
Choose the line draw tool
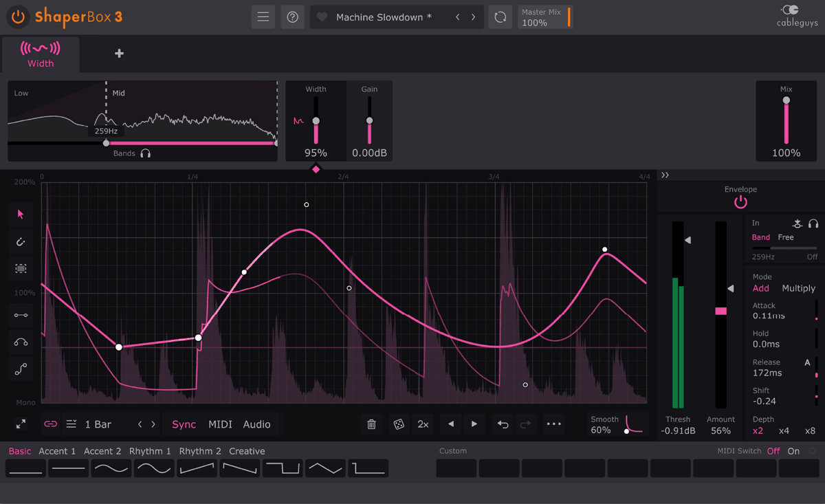(21, 315)
